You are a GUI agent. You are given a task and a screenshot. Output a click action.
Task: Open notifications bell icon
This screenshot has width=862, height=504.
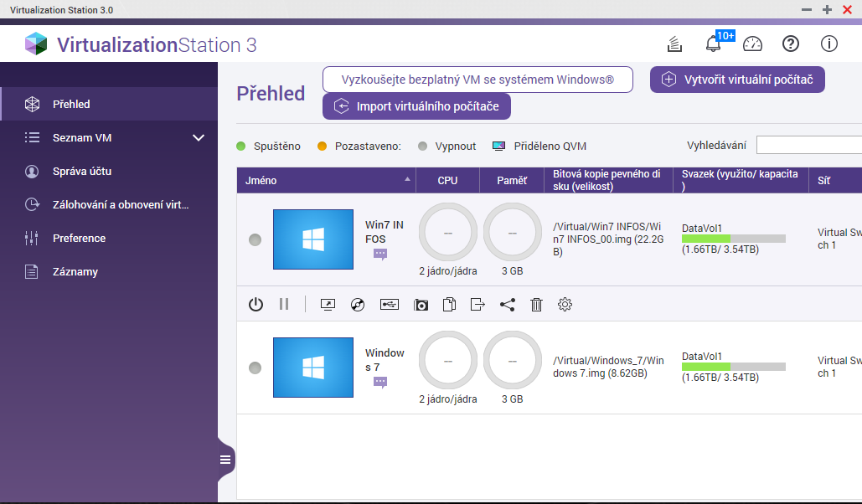(713, 44)
